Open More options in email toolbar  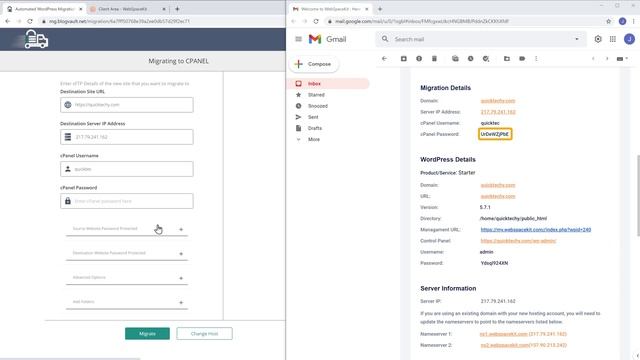click(x=536, y=59)
